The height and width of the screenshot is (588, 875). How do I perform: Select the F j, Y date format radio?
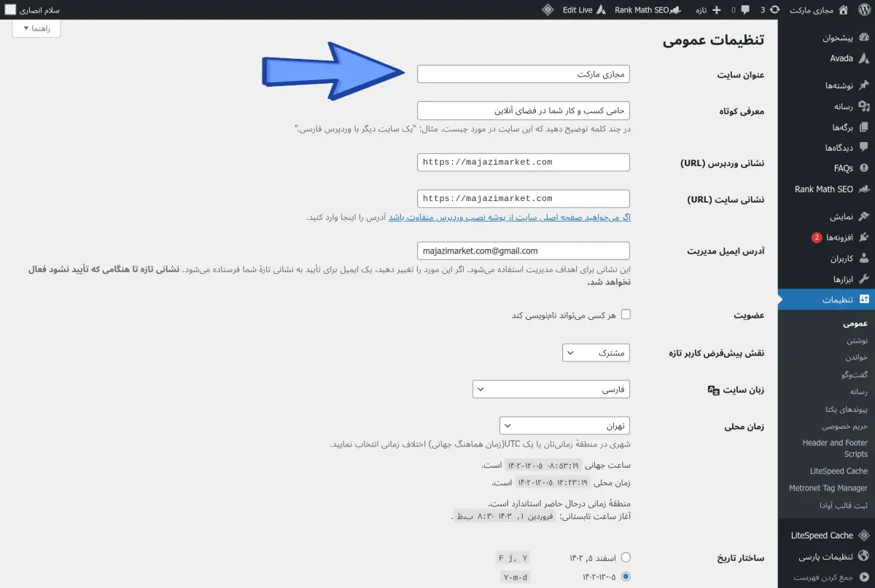point(625,557)
